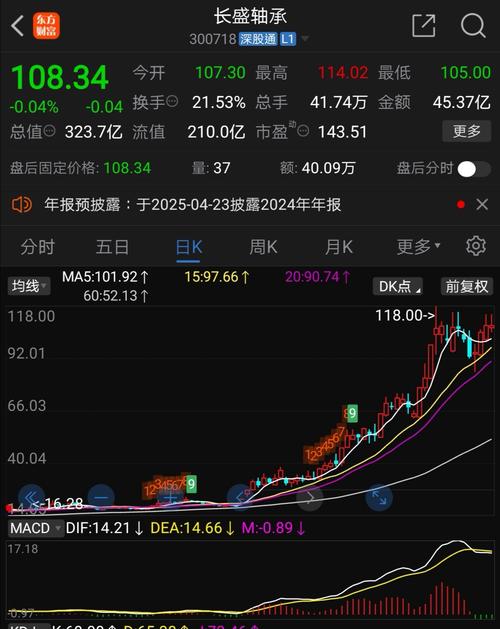This screenshot has width=500, height=629.
Task: Open the share/export icon
Action: point(424,26)
